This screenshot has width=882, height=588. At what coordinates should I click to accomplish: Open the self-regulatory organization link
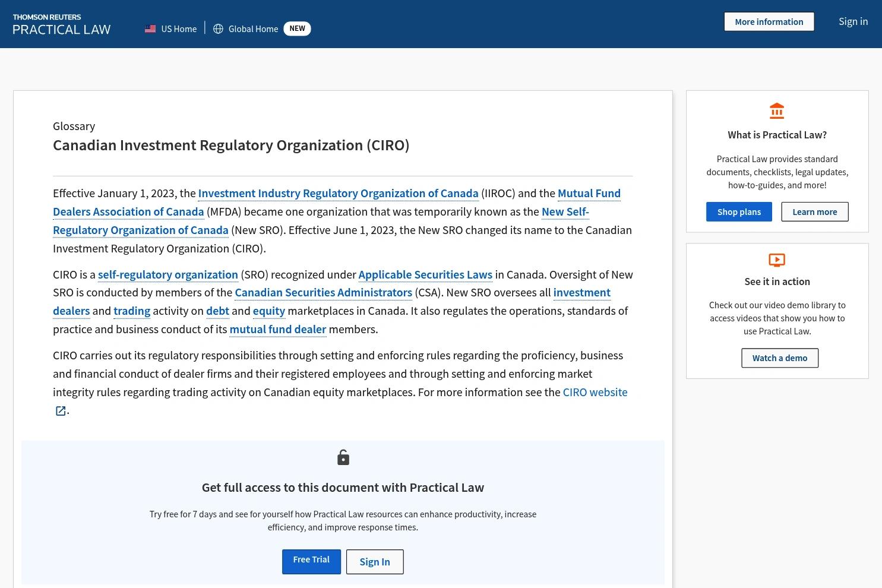168,274
